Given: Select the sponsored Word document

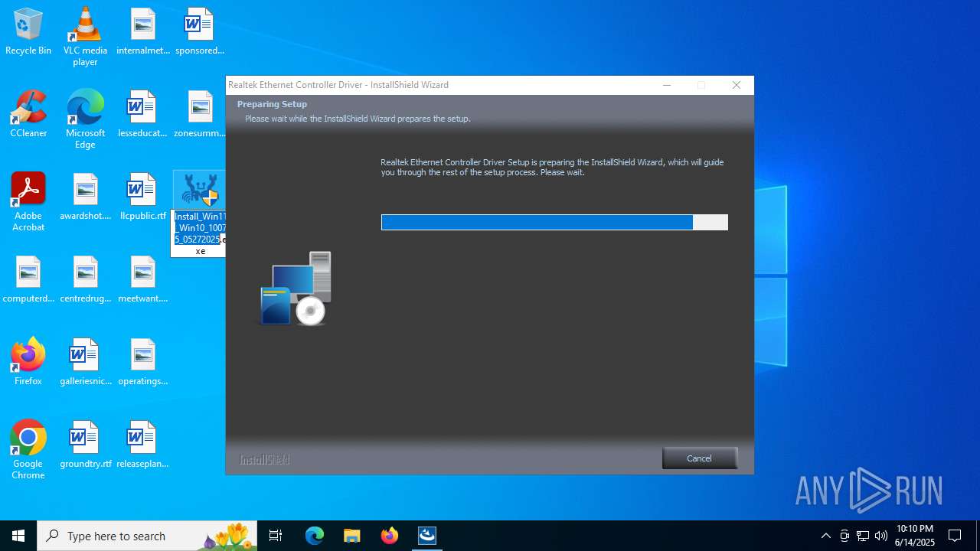Looking at the screenshot, I should (x=200, y=32).
